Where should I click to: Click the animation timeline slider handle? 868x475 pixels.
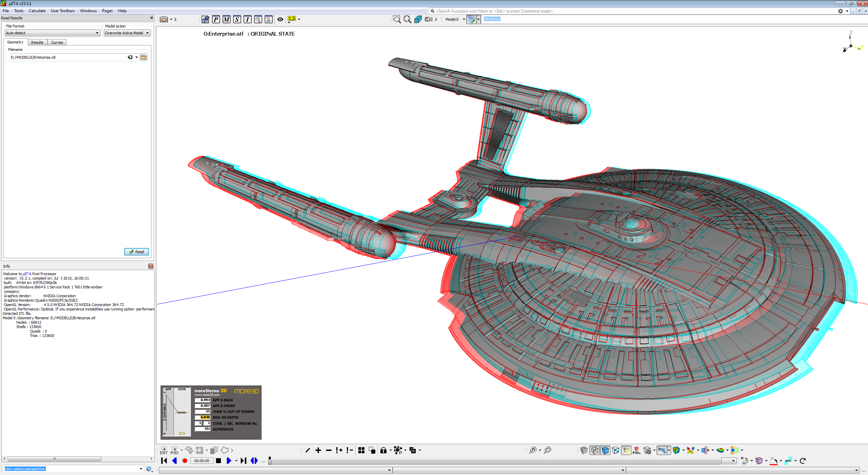point(269,461)
